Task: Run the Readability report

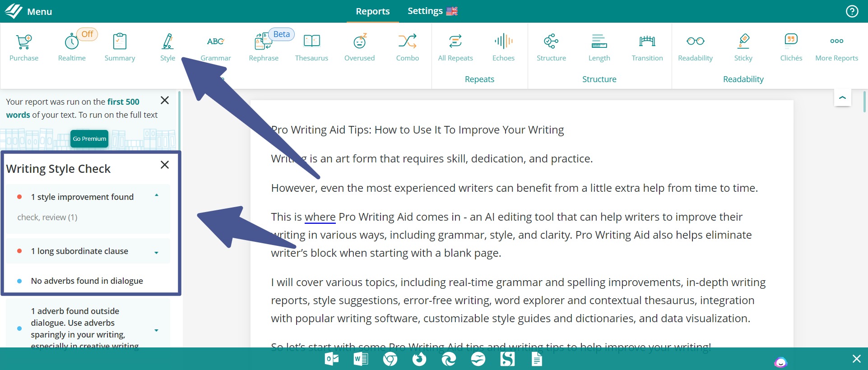Action: [695, 47]
